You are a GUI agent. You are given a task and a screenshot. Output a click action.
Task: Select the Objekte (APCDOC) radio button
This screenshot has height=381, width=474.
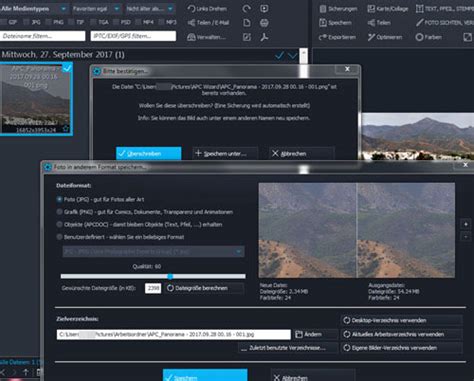coord(59,224)
